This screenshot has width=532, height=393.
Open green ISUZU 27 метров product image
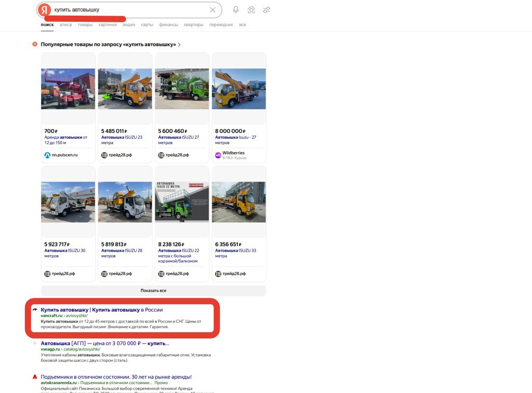pyautogui.click(x=182, y=89)
